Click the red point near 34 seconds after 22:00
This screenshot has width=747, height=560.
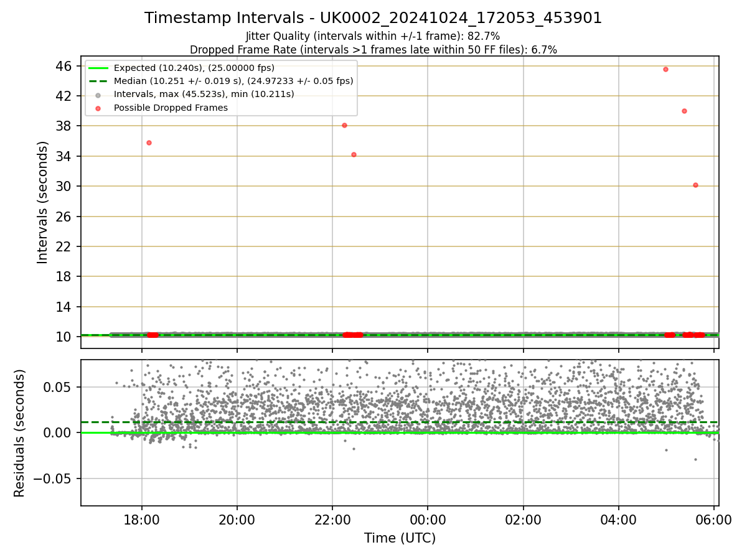point(354,154)
